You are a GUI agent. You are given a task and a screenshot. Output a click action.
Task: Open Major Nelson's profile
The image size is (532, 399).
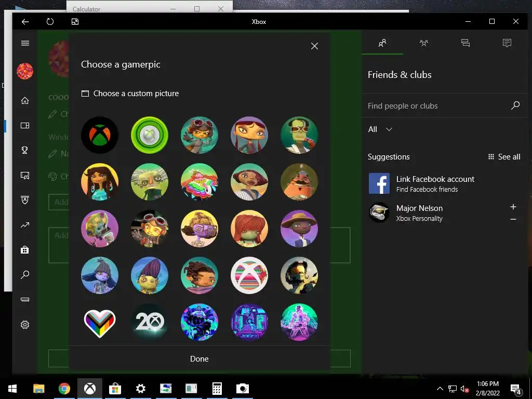tap(419, 212)
